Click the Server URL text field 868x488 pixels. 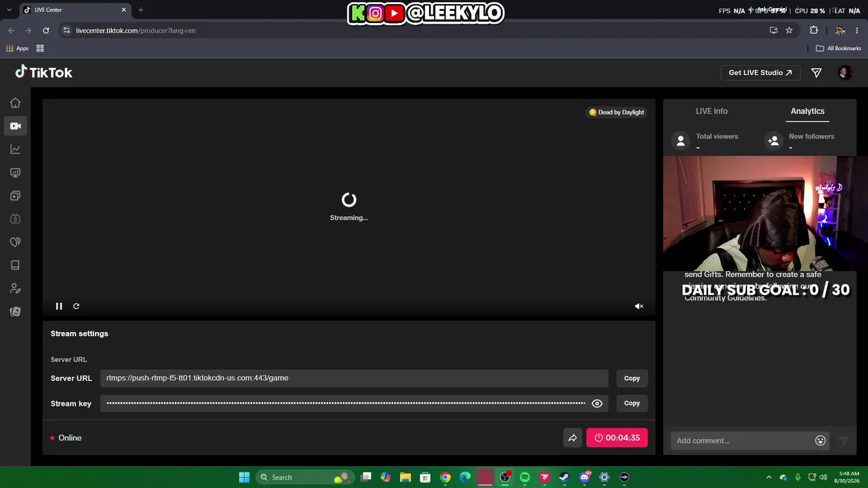coord(354,378)
